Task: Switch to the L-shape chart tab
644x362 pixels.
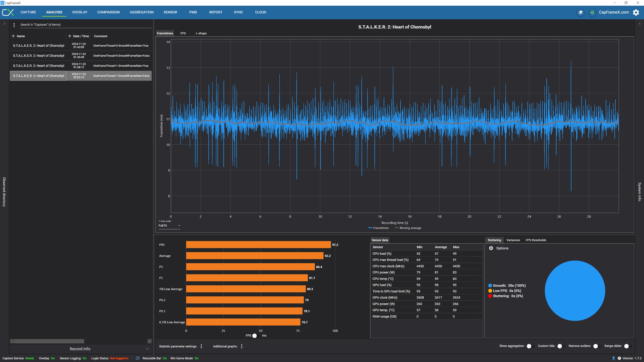Action: [201, 33]
